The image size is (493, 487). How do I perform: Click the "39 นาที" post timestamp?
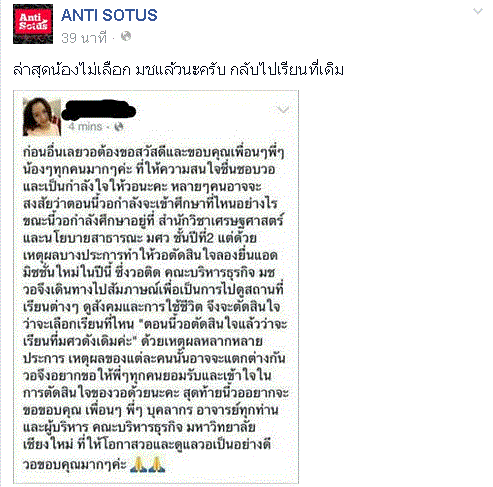click(x=84, y=38)
